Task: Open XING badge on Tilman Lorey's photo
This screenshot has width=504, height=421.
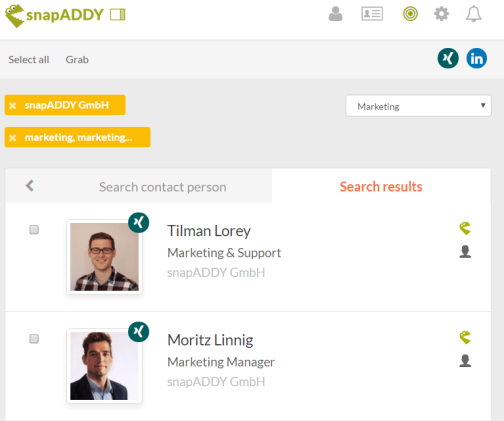Action: 139,223
